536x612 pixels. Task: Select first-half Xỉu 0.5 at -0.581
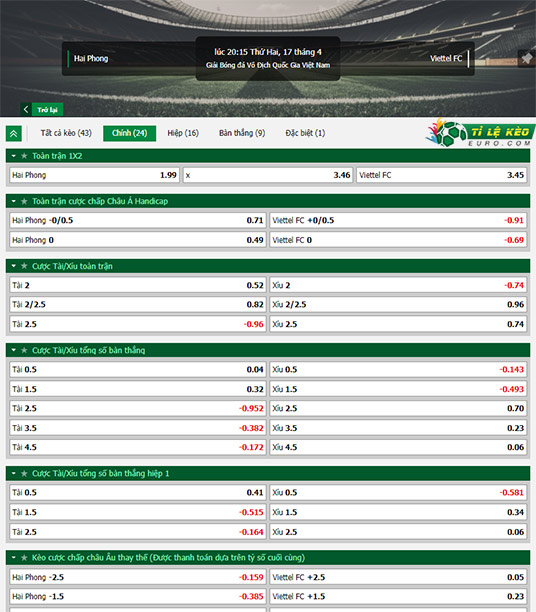coord(398,493)
